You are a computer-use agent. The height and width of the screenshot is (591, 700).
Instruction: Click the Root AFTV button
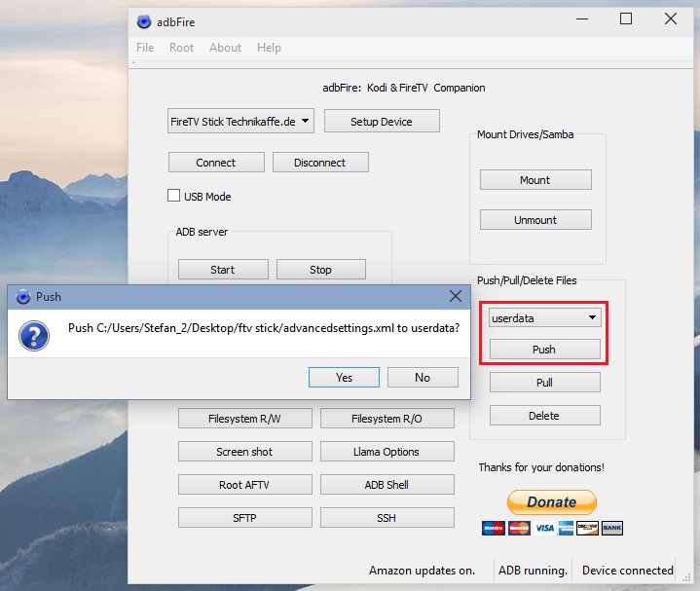click(245, 485)
